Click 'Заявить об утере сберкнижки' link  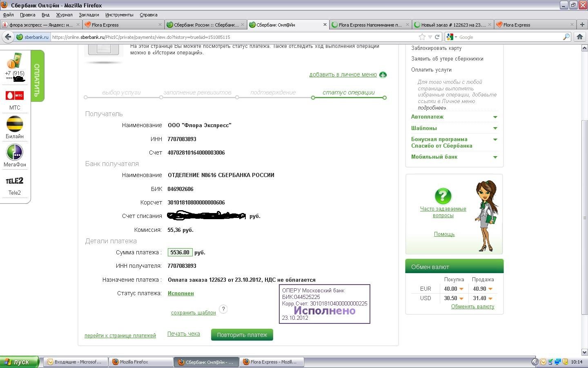click(x=447, y=59)
